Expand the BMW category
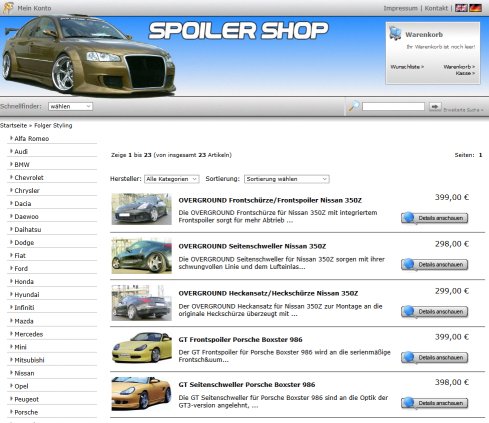 22,164
